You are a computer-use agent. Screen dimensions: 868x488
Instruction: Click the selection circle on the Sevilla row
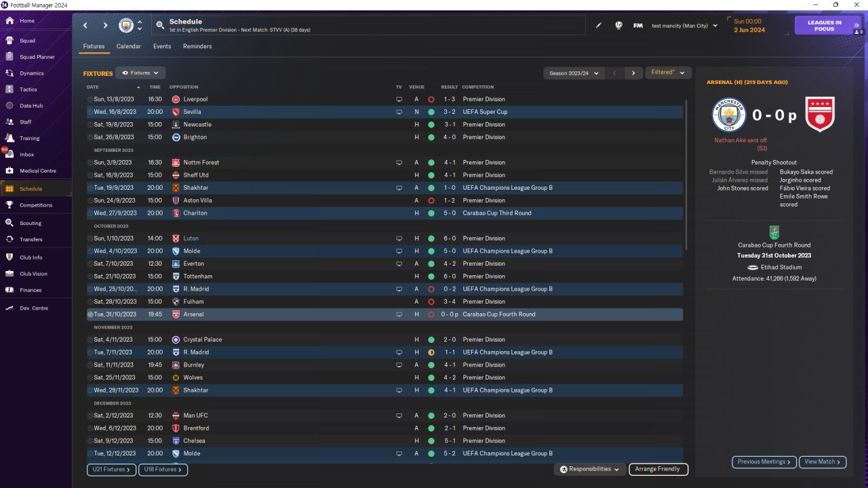point(90,112)
